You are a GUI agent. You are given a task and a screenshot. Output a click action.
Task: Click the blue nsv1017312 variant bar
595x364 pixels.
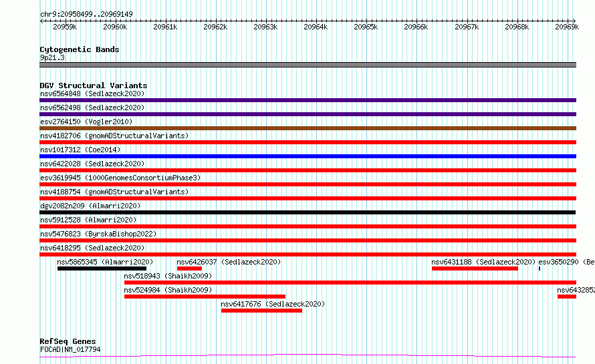point(308,156)
